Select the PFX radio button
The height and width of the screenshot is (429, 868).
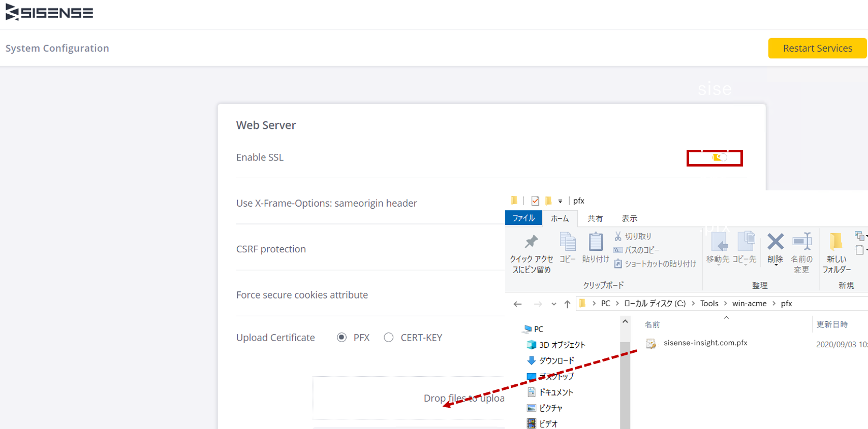342,338
